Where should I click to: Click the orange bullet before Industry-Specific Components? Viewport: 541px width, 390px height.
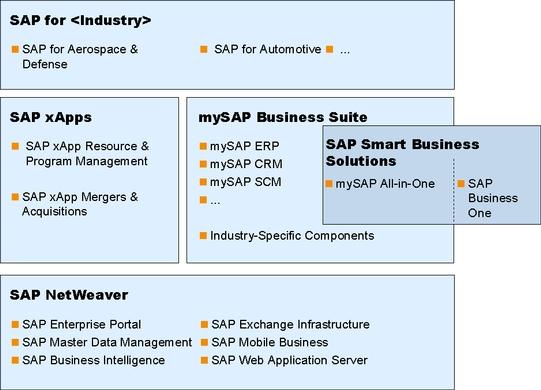(x=203, y=236)
